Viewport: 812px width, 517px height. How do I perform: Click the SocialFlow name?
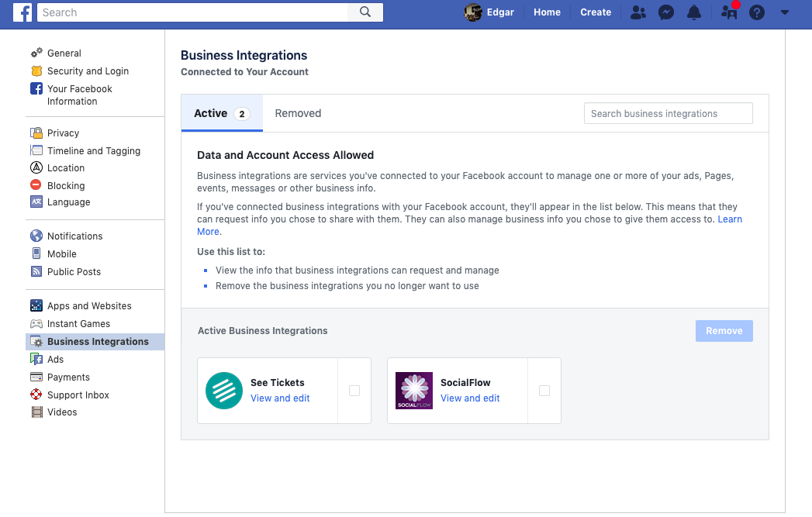point(465,382)
